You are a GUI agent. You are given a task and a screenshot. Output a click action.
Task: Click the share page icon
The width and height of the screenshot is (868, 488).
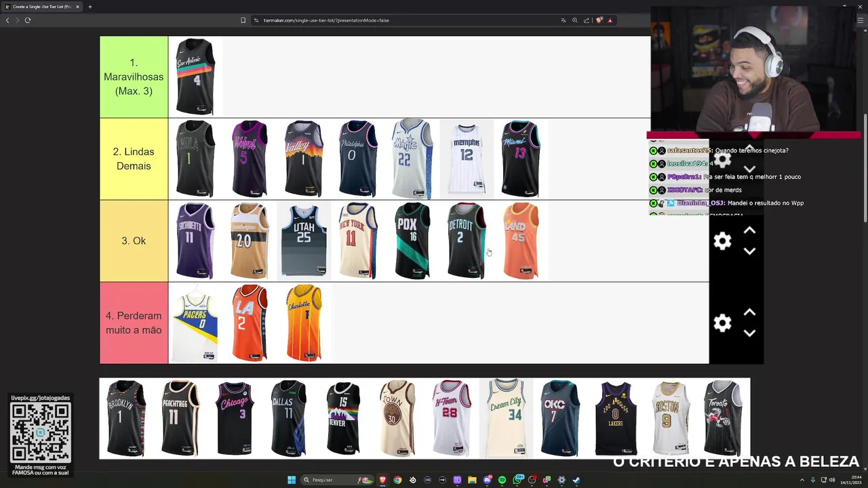587,20
